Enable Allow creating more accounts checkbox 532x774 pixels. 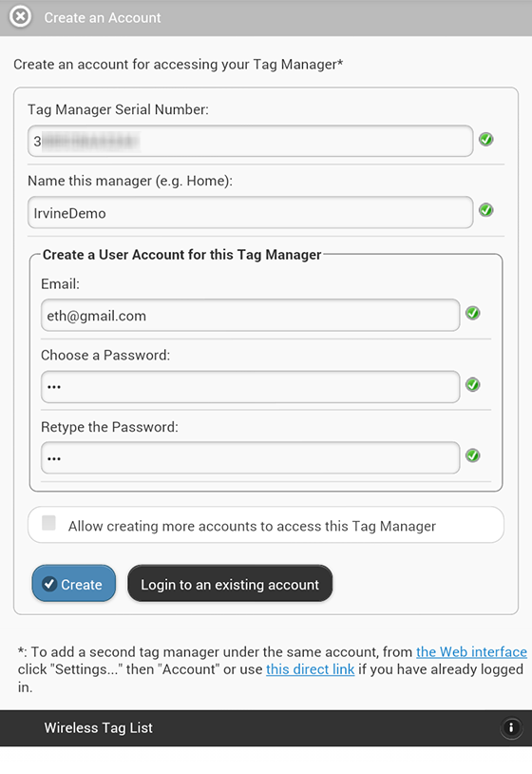tap(48, 523)
